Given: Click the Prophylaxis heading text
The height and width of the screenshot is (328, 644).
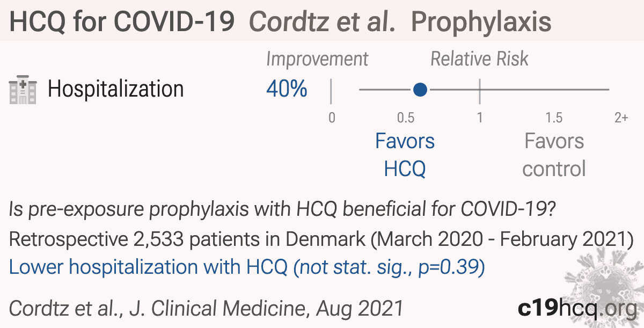Looking at the screenshot, I should [x=481, y=22].
